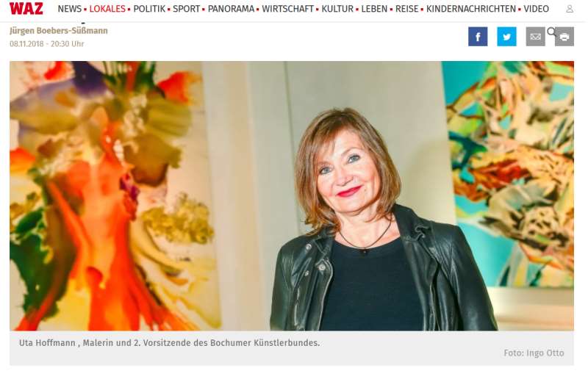Open the NEWS section
588x379 pixels.
click(69, 9)
